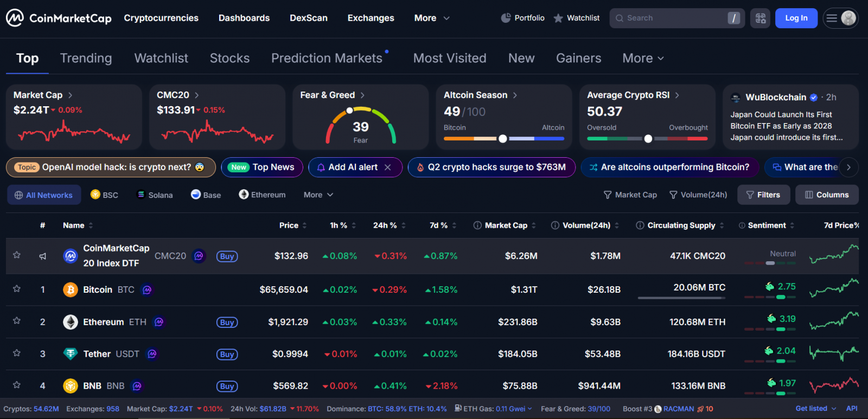868x419 pixels.
Task: Show more topic chips with right arrow
Action: click(x=848, y=167)
